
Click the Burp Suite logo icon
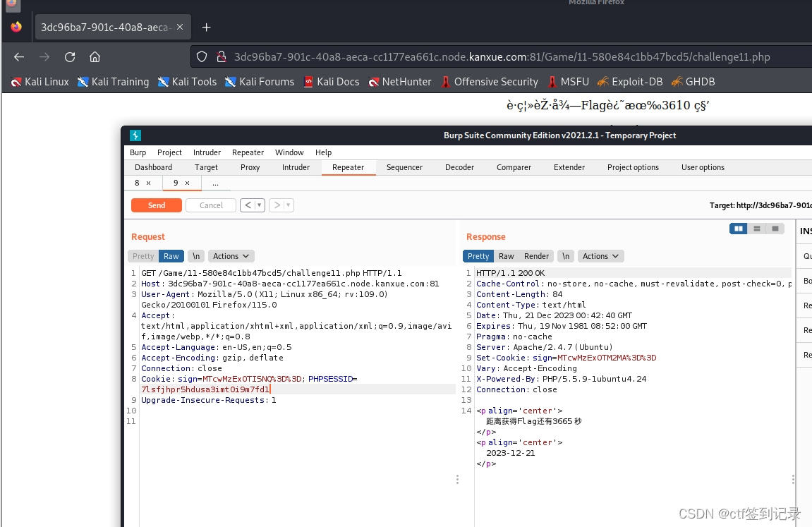click(135, 135)
